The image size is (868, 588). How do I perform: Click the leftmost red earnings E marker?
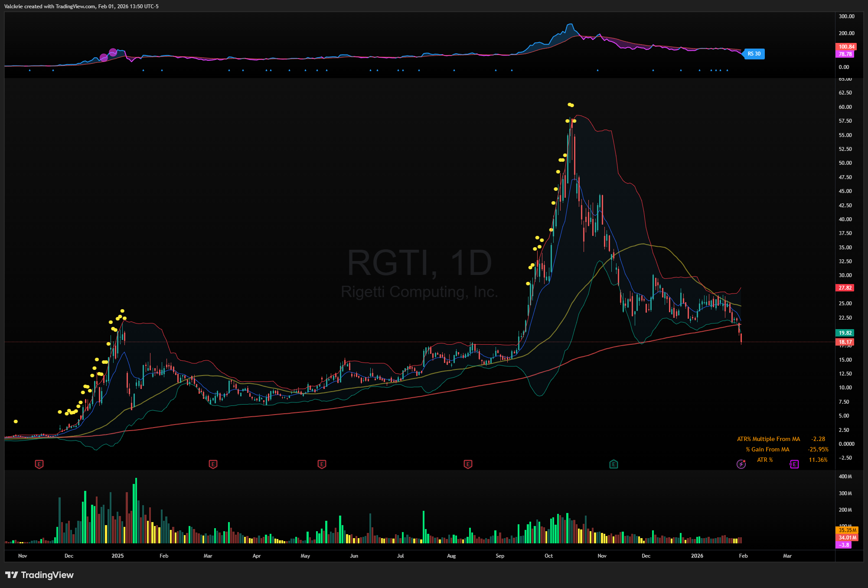pyautogui.click(x=39, y=464)
